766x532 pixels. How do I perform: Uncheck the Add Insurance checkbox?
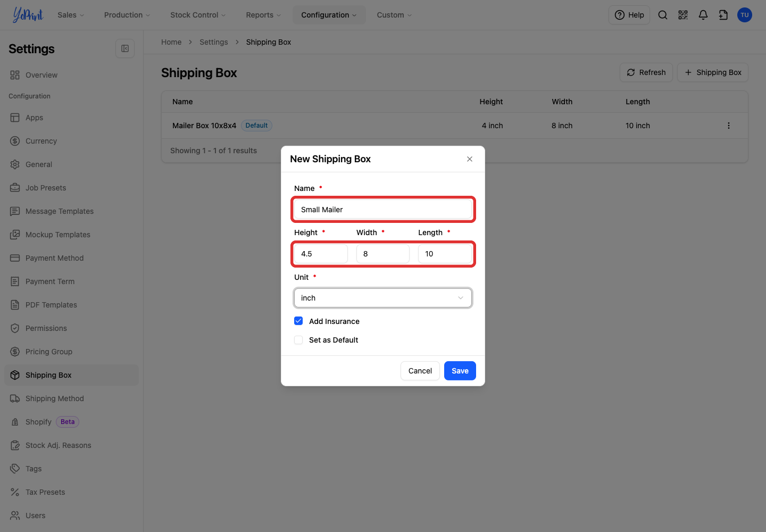(x=298, y=321)
